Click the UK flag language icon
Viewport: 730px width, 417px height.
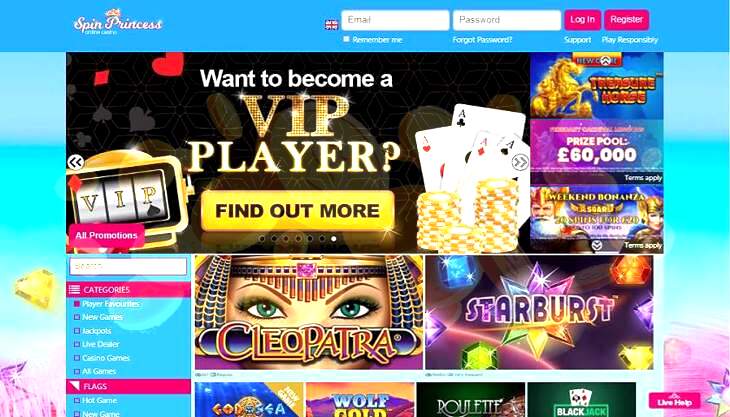pos(331,25)
